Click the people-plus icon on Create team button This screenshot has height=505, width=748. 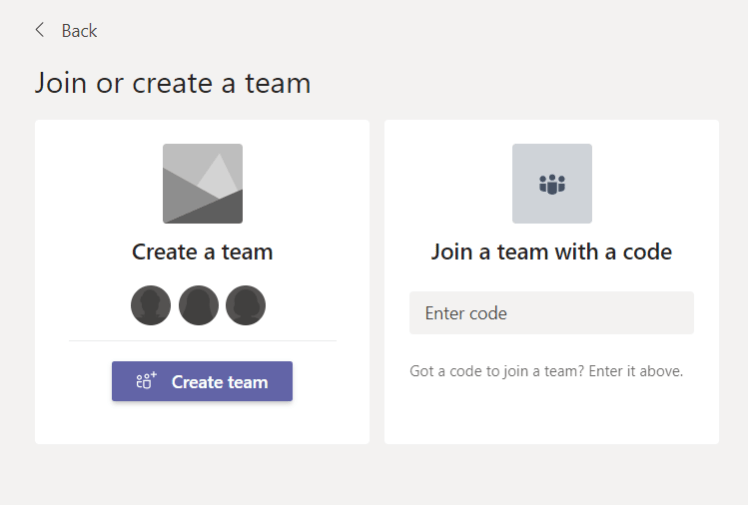(147, 381)
